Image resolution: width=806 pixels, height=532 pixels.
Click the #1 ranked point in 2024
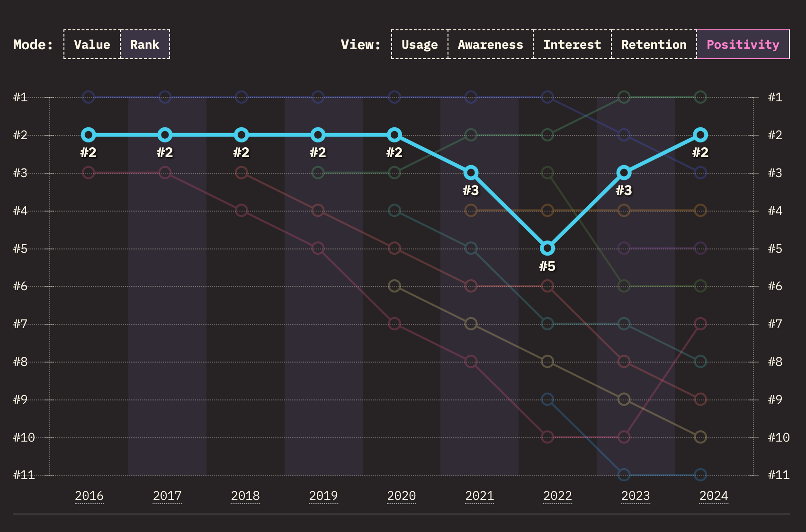pyautogui.click(x=700, y=97)
